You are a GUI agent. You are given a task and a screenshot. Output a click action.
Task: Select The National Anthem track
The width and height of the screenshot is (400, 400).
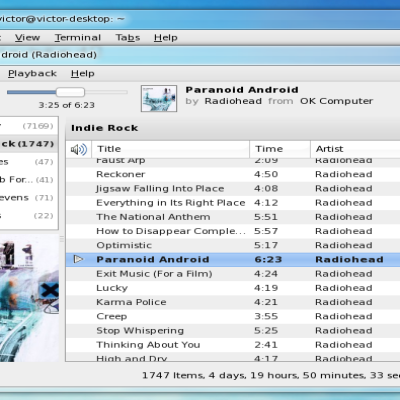click(153, 217)
